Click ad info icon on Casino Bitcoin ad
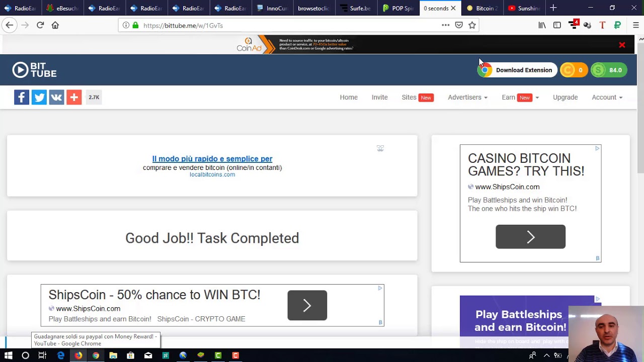This screenshot has height=362, width=644. [597, 148]
